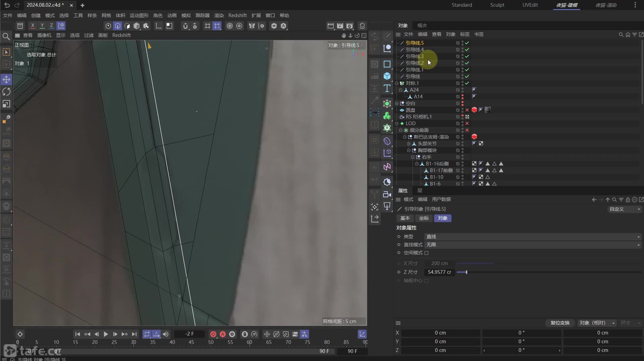The image size is (644, 361).
Task: Click the coordinate system icon
Action: [x=61, y=25]
